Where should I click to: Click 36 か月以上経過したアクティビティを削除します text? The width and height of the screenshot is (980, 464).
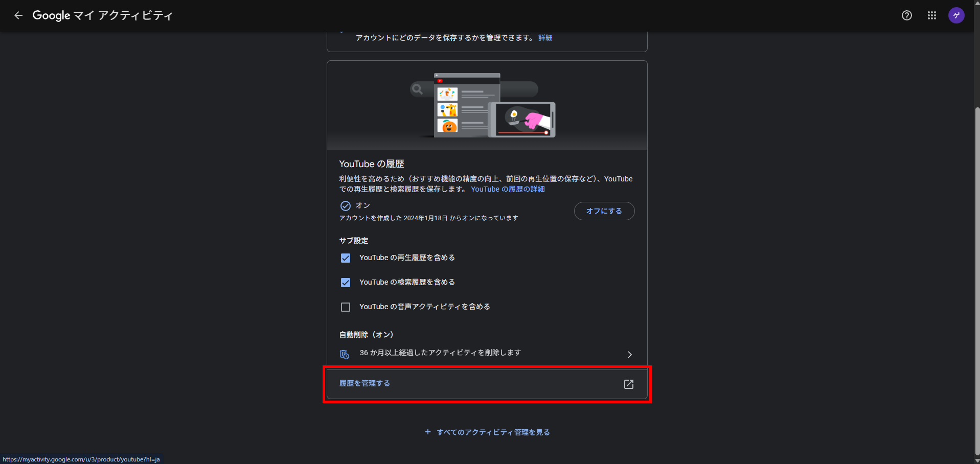(x=440, y=353)
